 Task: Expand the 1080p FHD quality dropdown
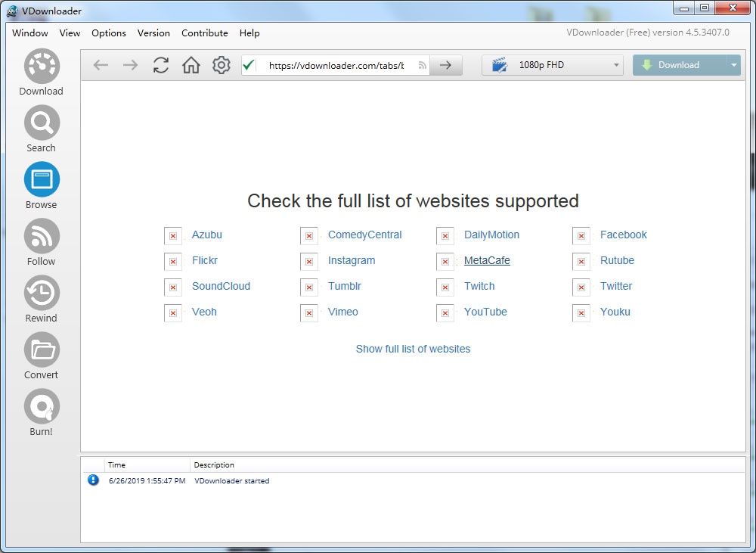pos(616,65)
